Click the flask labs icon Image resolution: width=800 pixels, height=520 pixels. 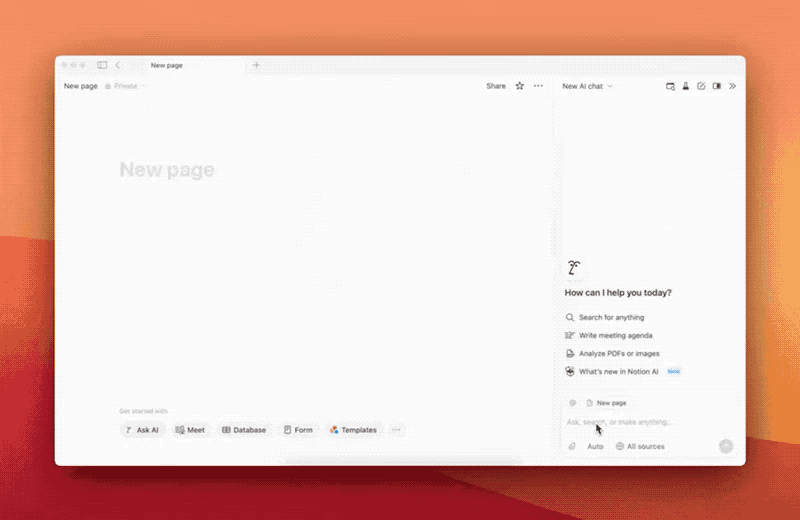(686, 86)
